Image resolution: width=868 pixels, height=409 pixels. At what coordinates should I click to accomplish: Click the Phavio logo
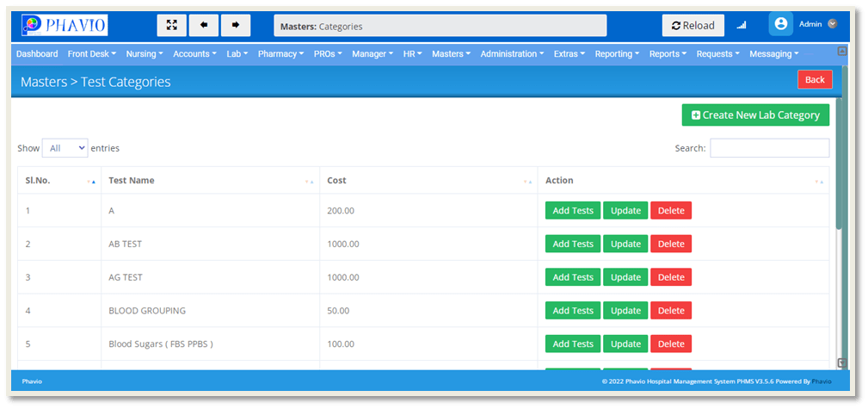(65, 25)
